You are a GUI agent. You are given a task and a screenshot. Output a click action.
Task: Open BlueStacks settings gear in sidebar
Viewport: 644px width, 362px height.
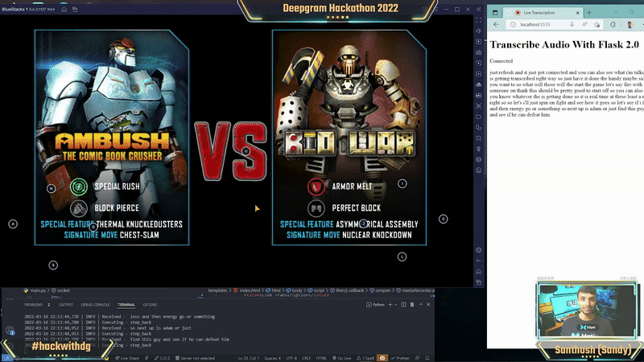tap(478, 250)
